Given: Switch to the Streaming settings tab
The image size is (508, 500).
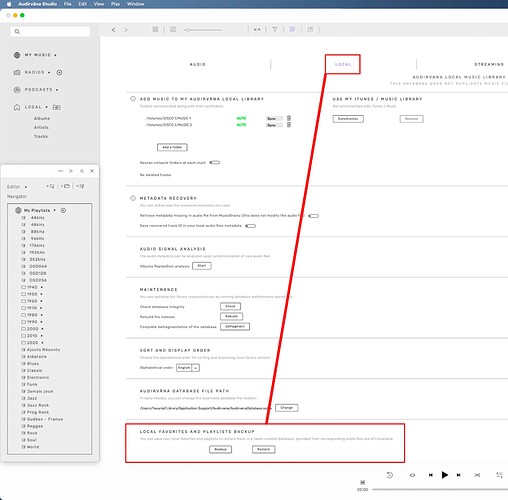Looking at the screenshot, I should (489, 64).
